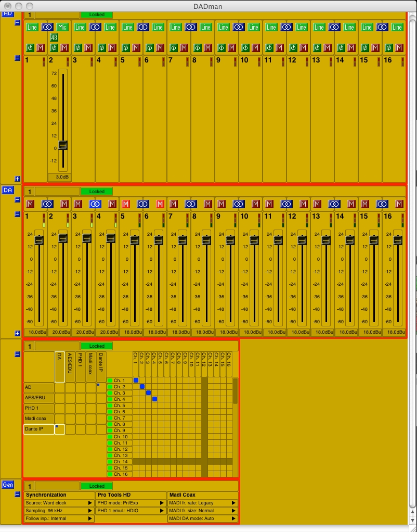
Task: Select the Gen section tab
Action: (x=8, y=485)
